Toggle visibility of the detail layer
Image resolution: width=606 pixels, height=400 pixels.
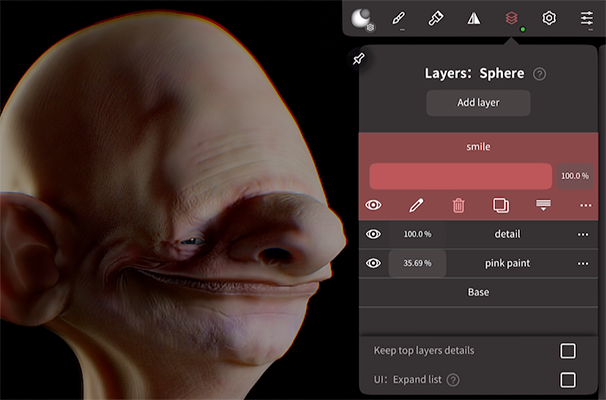coord(374,234)
